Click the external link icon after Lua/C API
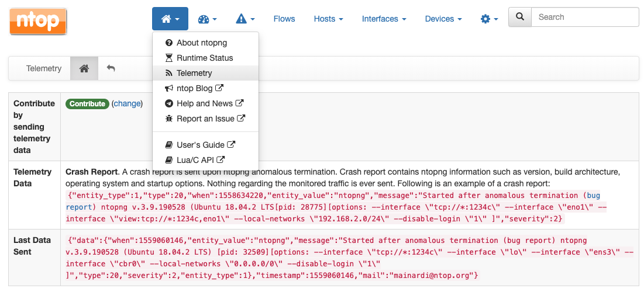Viewport: 644px width, 292px height. click(x=221, y=159)
